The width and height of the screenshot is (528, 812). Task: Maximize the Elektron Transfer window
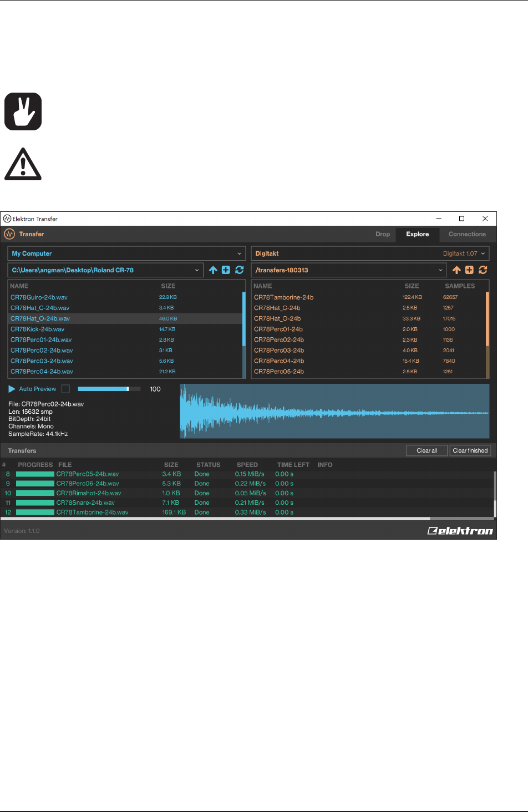click(461, 219)
